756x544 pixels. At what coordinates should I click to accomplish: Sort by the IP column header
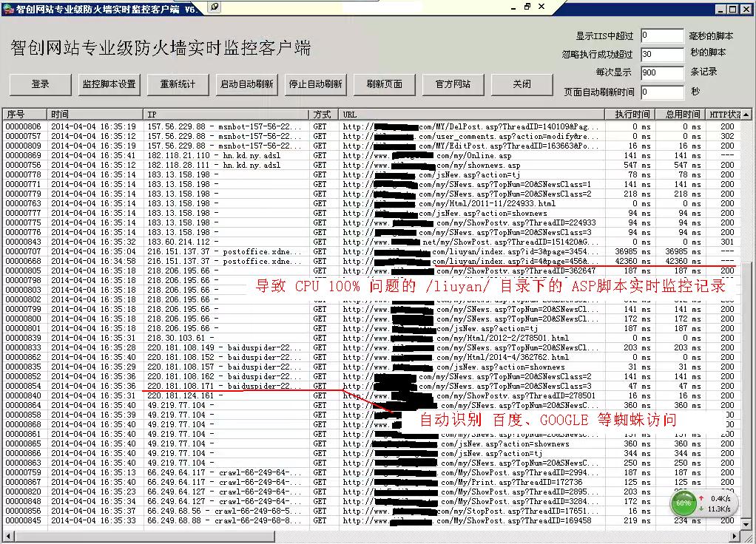(226, 115)
